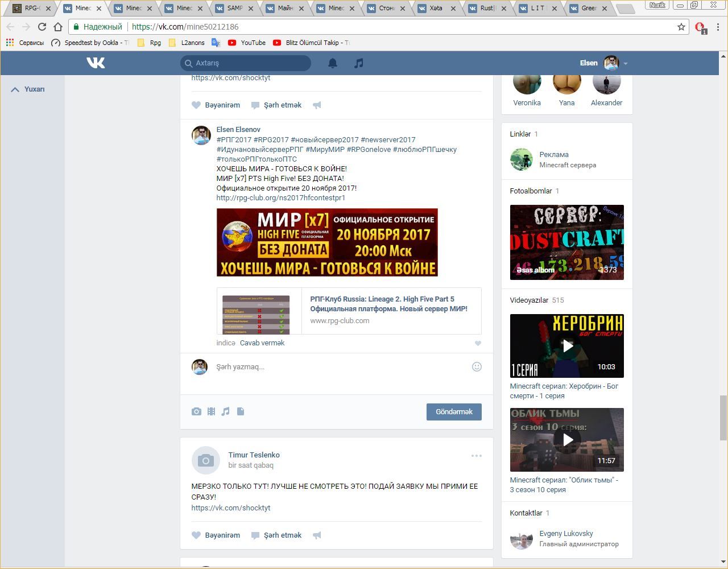Open the emoji smiley picker

point(477,366)
